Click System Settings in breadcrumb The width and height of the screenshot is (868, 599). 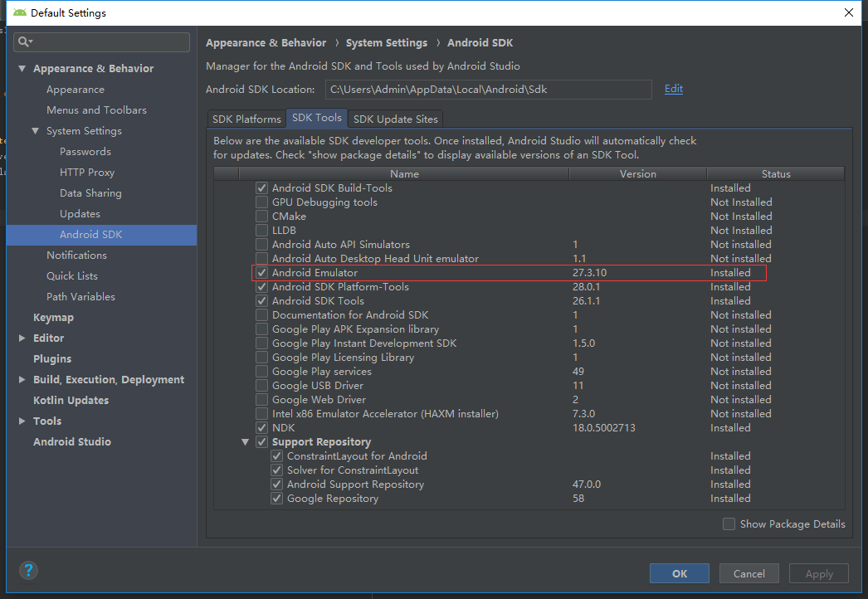click(x=387, y=42)
